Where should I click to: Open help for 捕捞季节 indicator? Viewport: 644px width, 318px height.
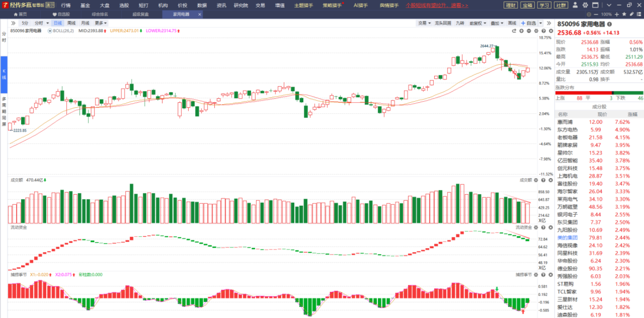pos(543,274)
